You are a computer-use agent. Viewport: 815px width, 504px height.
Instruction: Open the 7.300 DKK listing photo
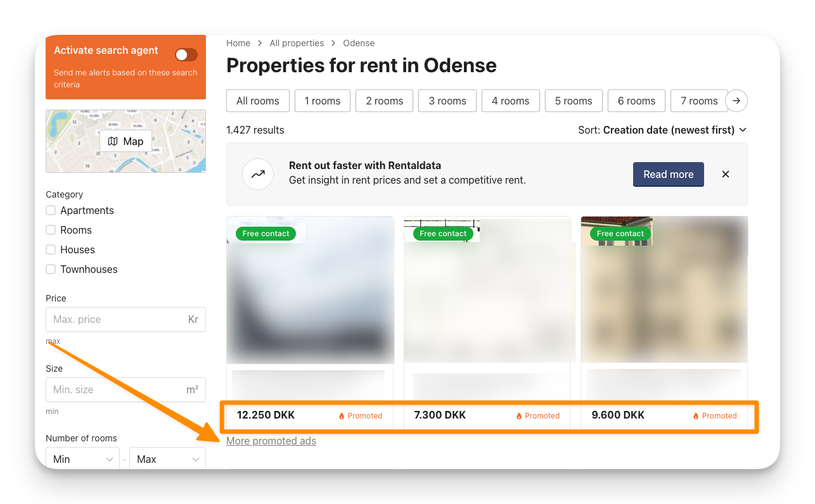point(487,290)
